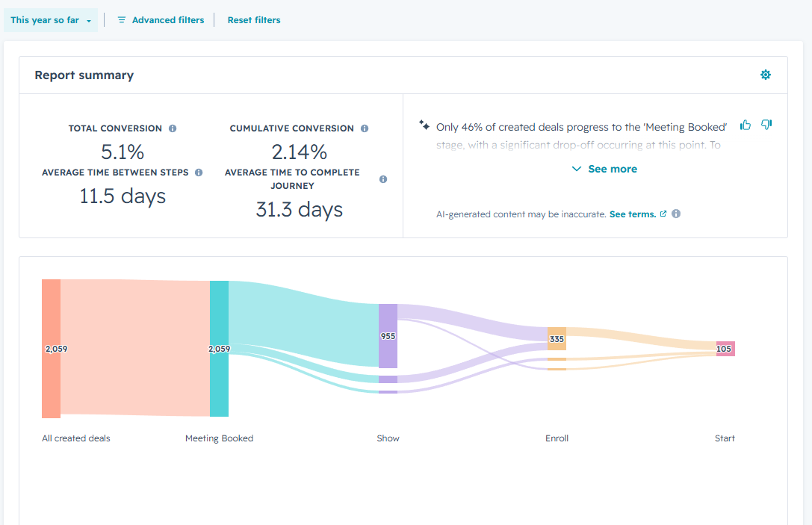Open info icon beside Average Time Between Steps

coord(199,173)
